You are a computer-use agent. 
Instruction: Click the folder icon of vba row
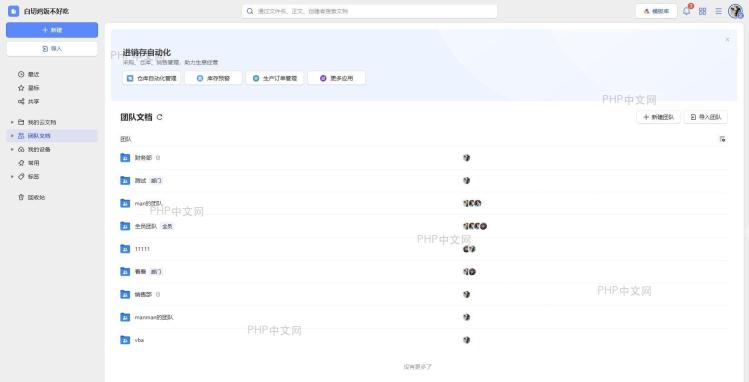coord(125,340)
